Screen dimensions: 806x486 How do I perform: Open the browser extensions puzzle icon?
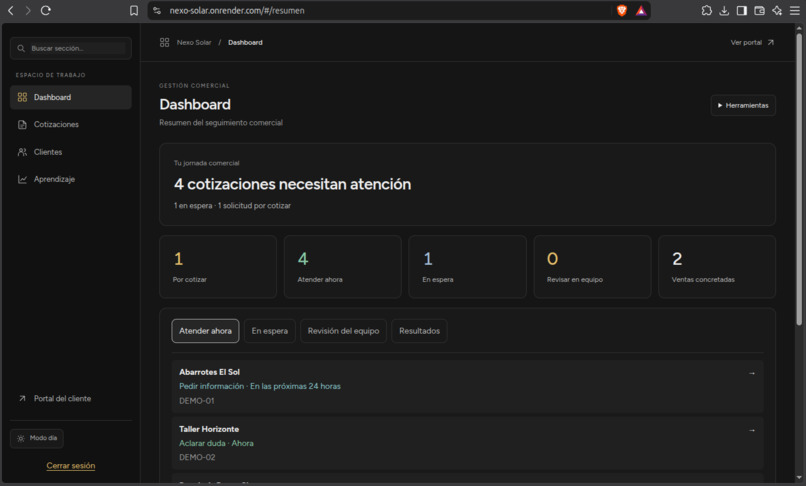[x=707, y=10]
